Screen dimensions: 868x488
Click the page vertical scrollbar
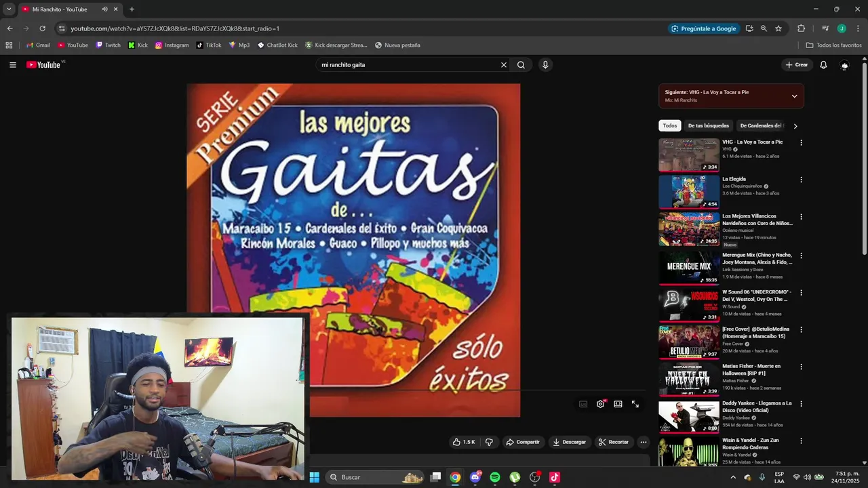(864, 159)
